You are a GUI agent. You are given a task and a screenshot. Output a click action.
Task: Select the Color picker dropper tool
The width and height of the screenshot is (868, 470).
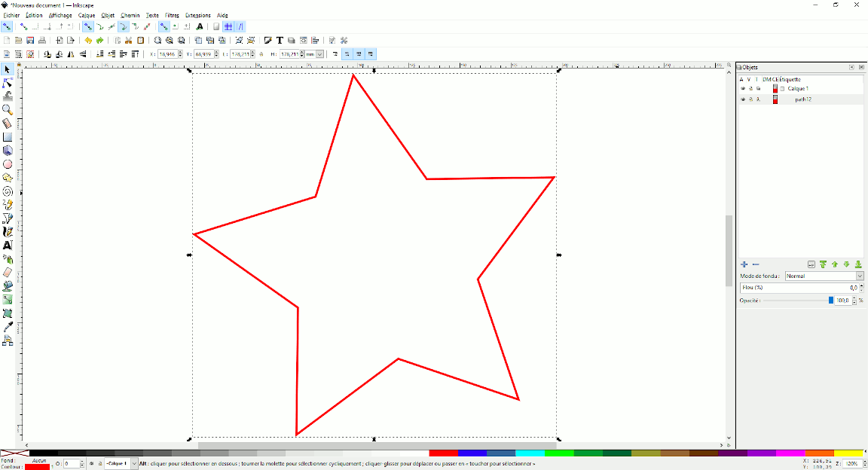(8, 327)
